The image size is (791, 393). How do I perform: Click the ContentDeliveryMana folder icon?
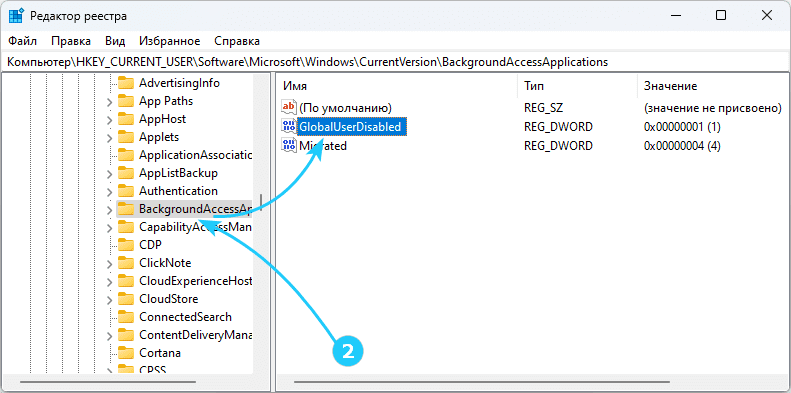point(126,335)
